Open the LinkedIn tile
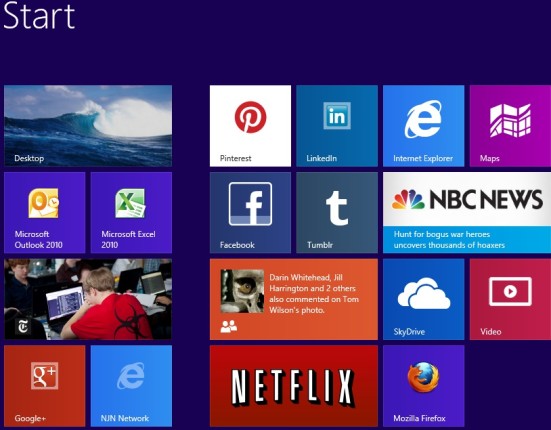551x430 pixels. pos(337,126)
